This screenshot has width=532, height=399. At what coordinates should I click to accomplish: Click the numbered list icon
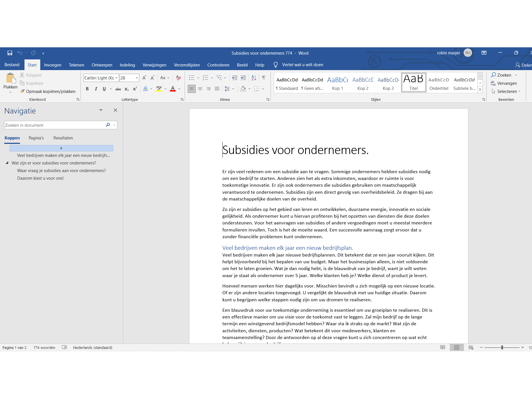(205, 78)
